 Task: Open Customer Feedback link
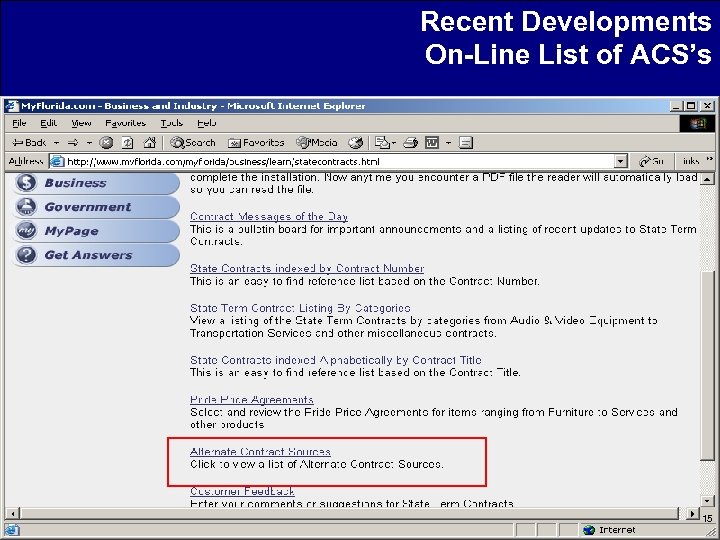point(242,491)
